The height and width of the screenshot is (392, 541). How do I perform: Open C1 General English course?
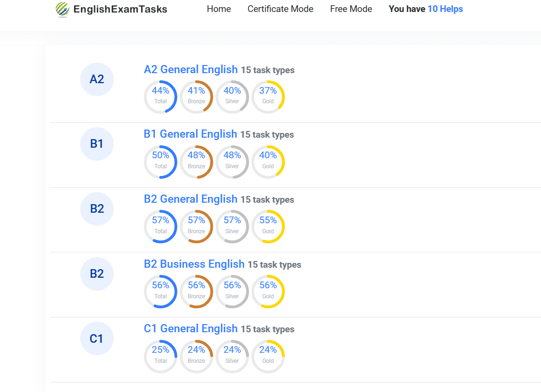[x=191, y=328]
